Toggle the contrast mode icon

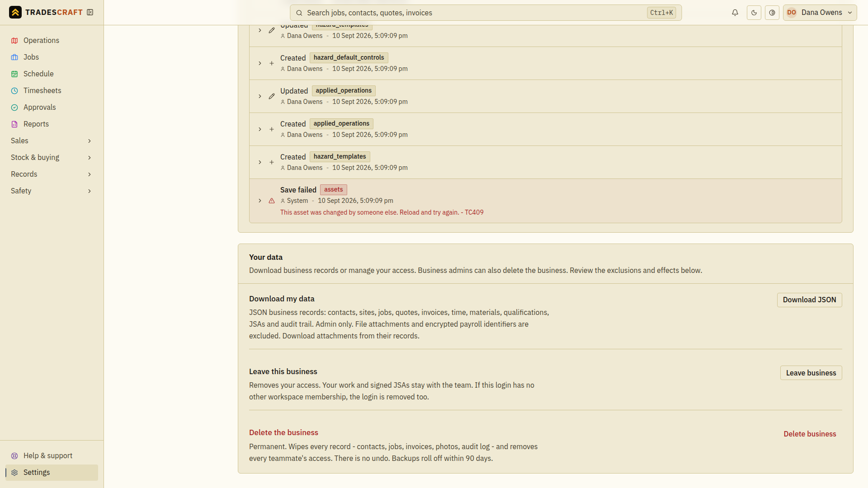(772, 13)
